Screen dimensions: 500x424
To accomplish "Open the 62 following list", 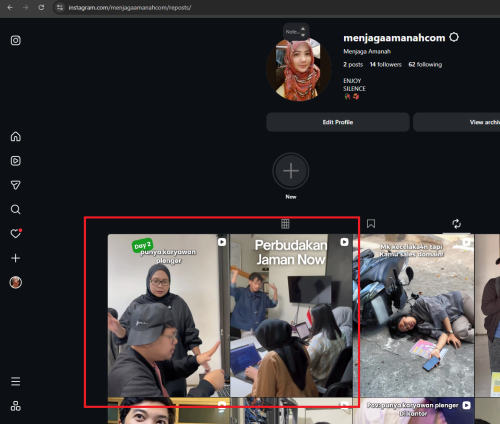I will [425, 65].
